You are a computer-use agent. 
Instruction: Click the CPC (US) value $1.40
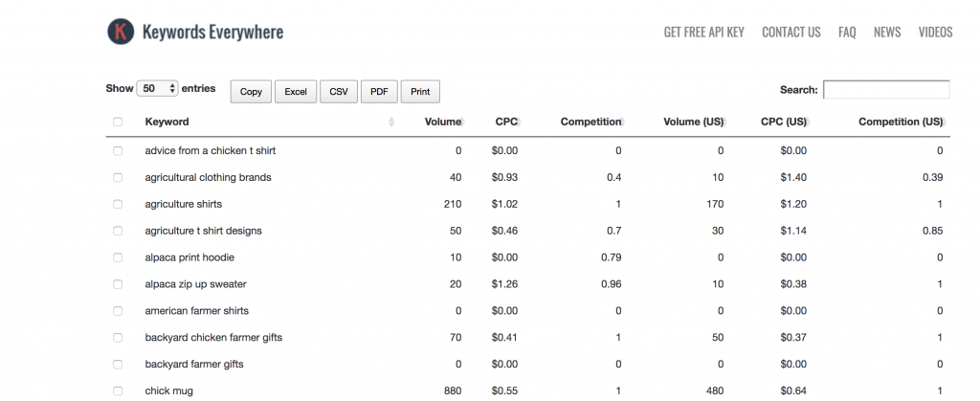(x=793, y=177)
